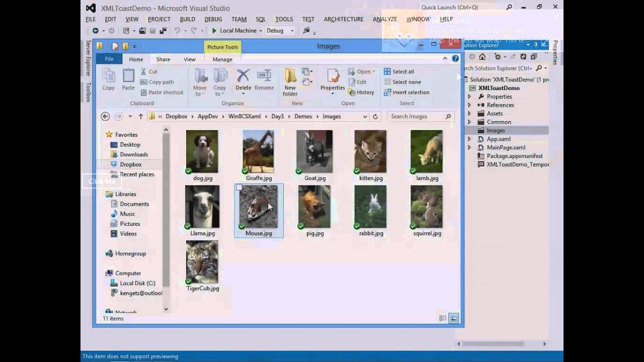The height and width of the screenshot is (362, 644).
Task: Switch to large thumbnails view icon
Action: click(x=454, y=318)
